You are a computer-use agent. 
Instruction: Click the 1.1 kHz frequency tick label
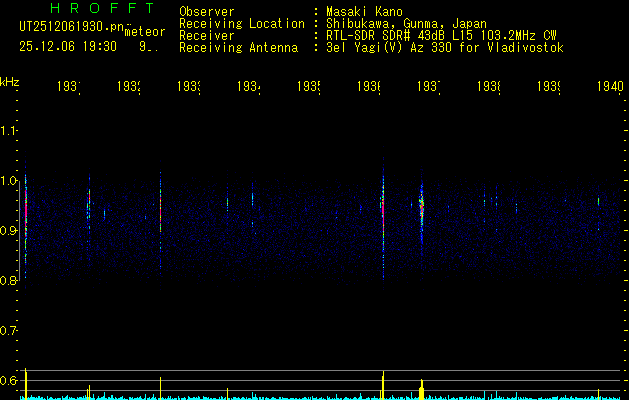9,131
